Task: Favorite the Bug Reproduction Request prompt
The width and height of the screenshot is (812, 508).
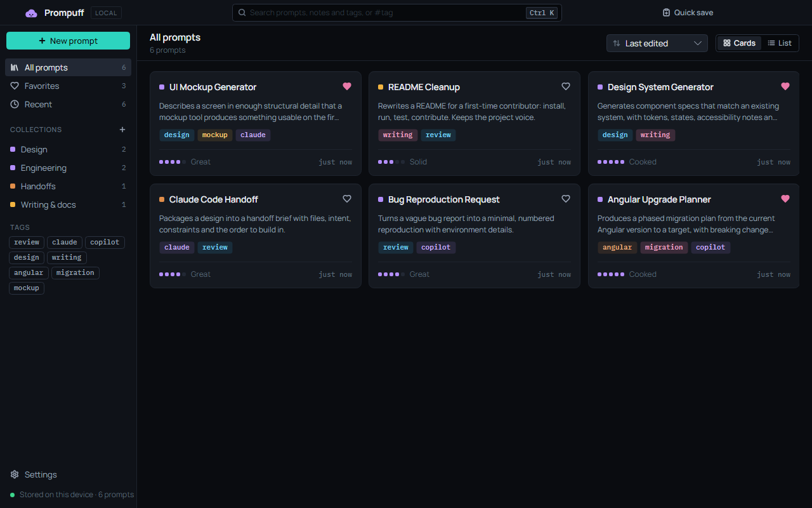Action: tap(566, 199)
